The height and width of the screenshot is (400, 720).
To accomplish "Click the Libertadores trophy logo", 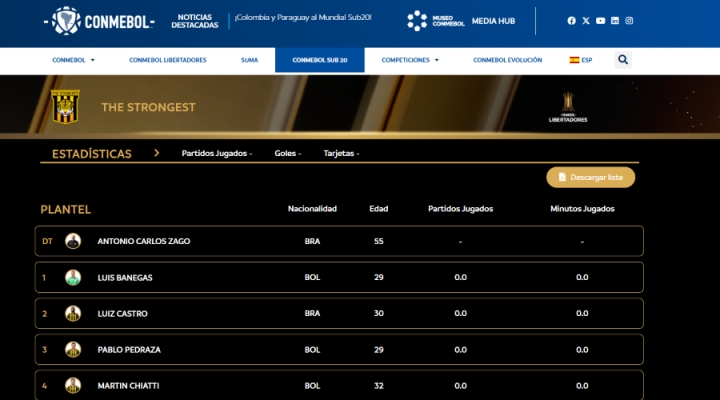I will coord(568,107).
